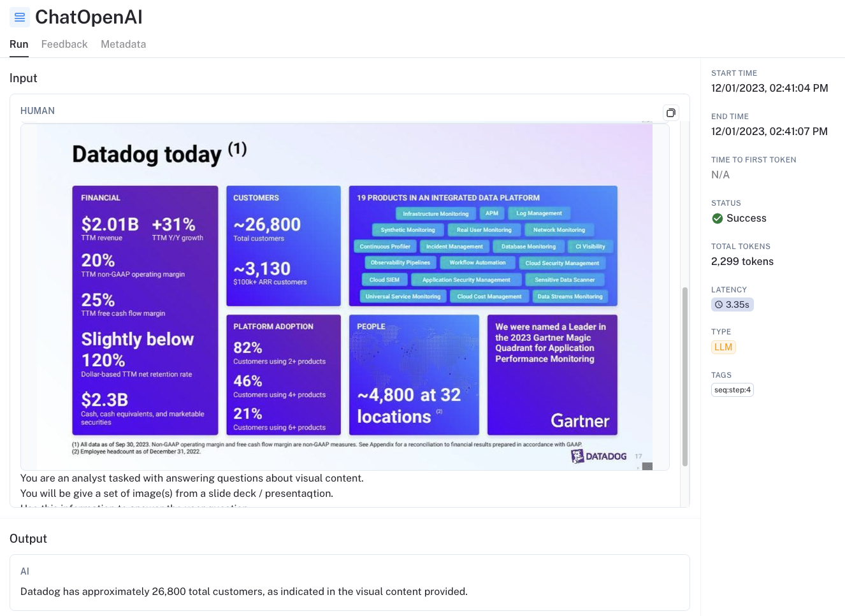The width and height of the screenshot is (845, 616).
Task: Switch to the Feedback tab
Action: [64, 44]
